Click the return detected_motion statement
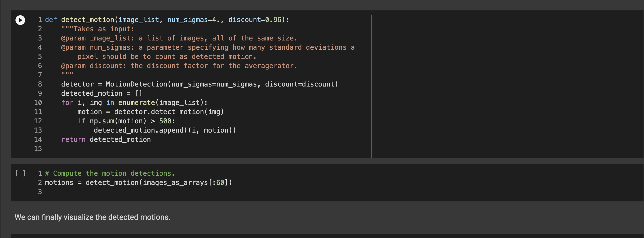The height and width of the screenshot is (238, 644). click(x=106, y=139)
